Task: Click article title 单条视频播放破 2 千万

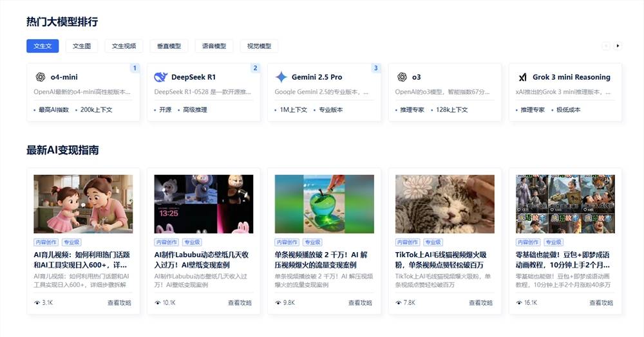Action: tap(321, 260)
